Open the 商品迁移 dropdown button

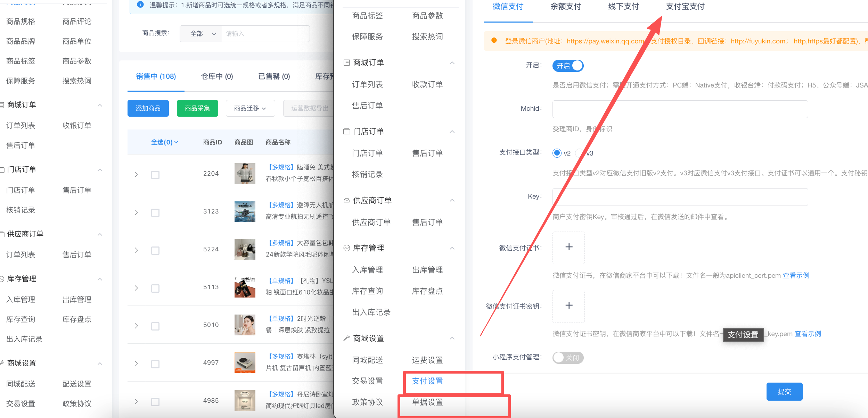tap(250, 108)
